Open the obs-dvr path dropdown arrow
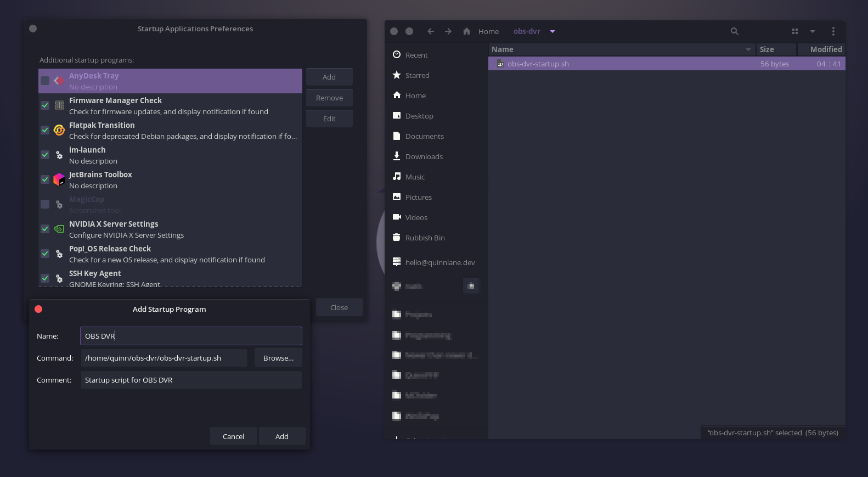The width and height of the screenshot is (868, 477). tap(553, 31)
